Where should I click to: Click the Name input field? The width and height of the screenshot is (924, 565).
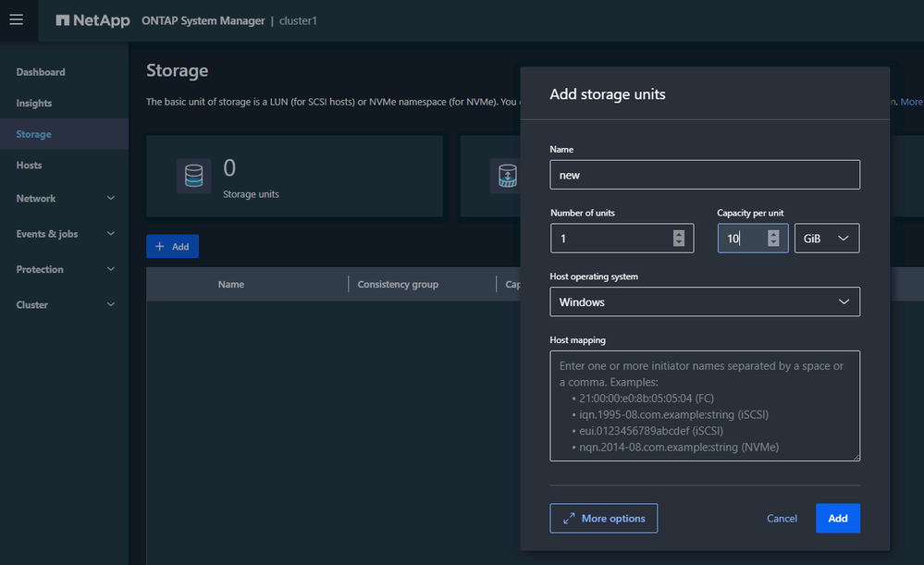coord(704,175)
